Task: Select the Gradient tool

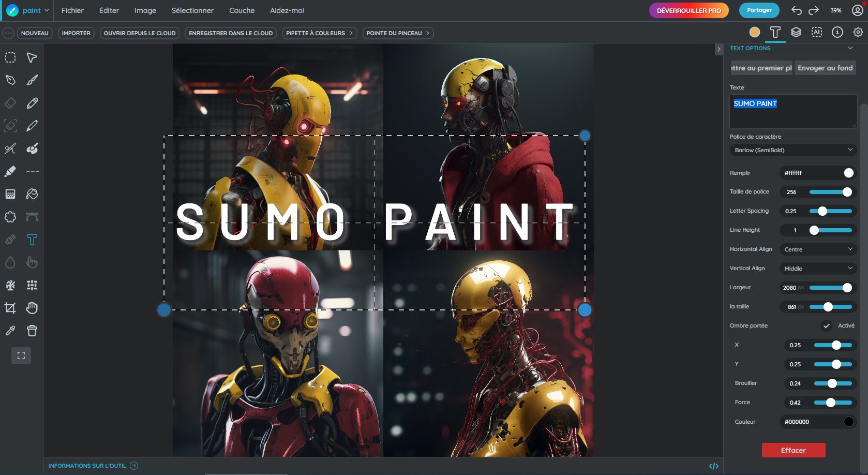Action: click(x=10, y=194)
